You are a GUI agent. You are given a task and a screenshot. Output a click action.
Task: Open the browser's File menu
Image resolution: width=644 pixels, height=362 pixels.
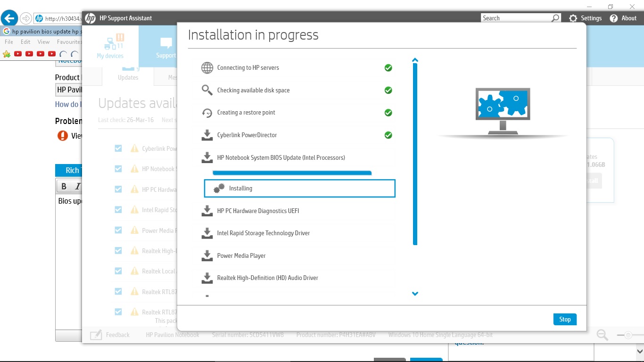click(9, 42)
